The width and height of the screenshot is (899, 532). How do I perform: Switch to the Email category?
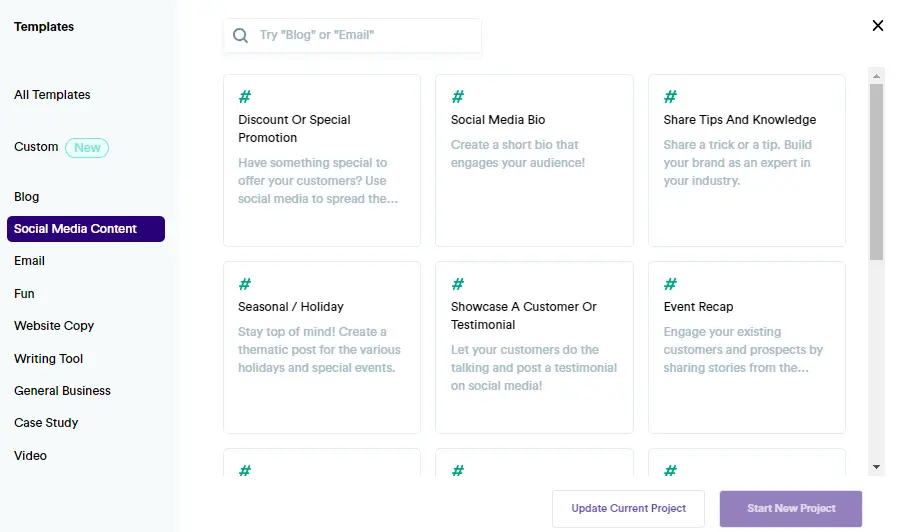point(29,261)
